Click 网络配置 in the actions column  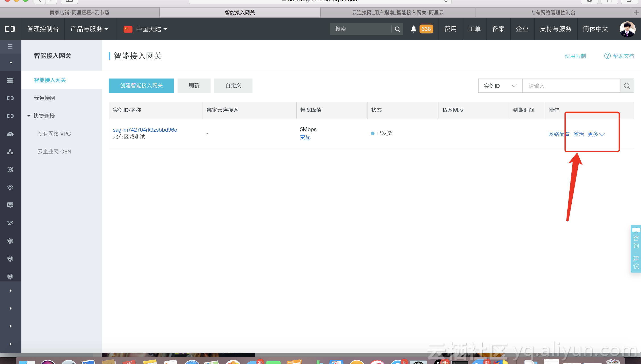pyautogui.click(x=559, y=134)
